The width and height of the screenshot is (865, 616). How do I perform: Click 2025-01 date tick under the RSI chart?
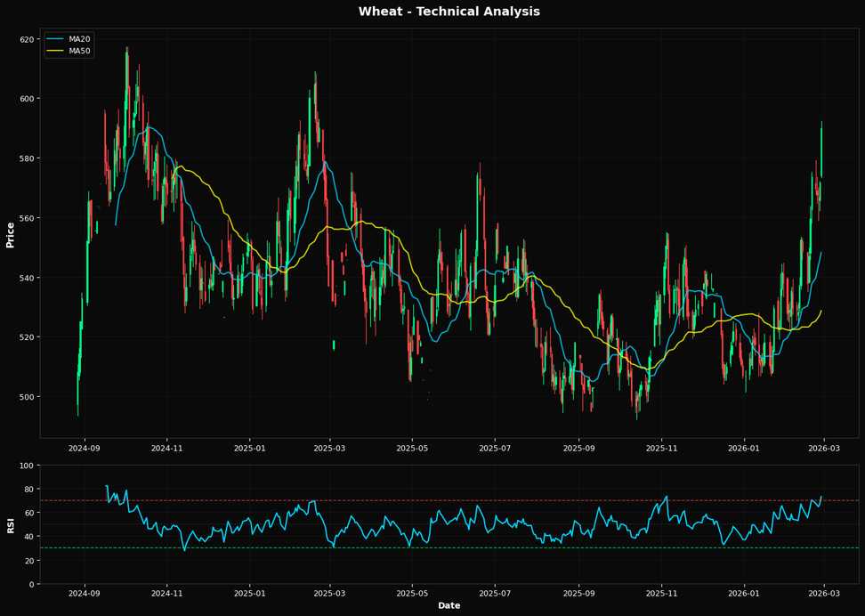[x=250, y=595]
